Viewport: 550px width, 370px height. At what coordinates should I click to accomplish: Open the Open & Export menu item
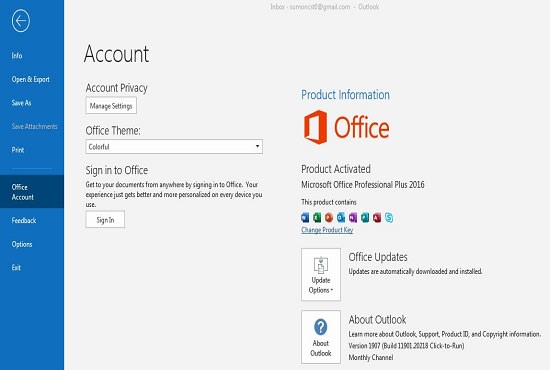[x=31, y=79]
